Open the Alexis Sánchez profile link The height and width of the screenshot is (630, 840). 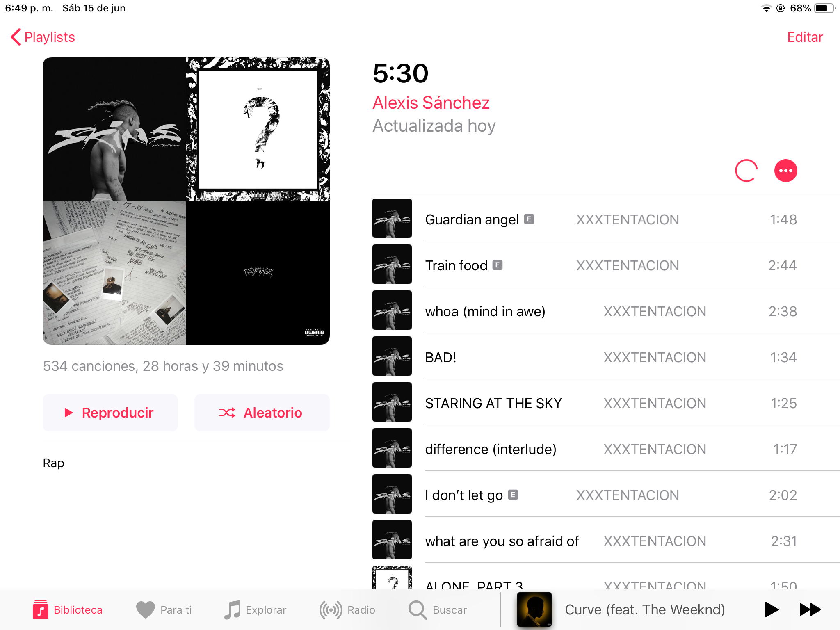pyautogui.click(x=431, y=103)
